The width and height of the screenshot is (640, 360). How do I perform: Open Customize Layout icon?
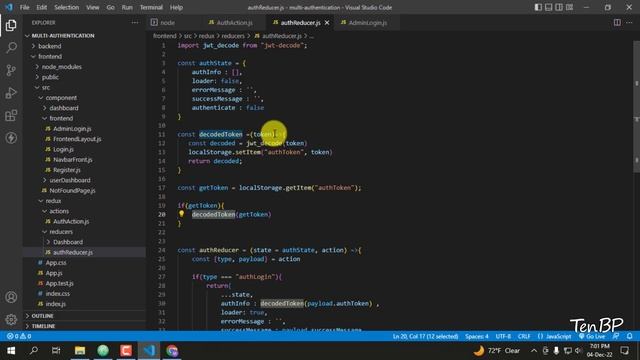569,7
